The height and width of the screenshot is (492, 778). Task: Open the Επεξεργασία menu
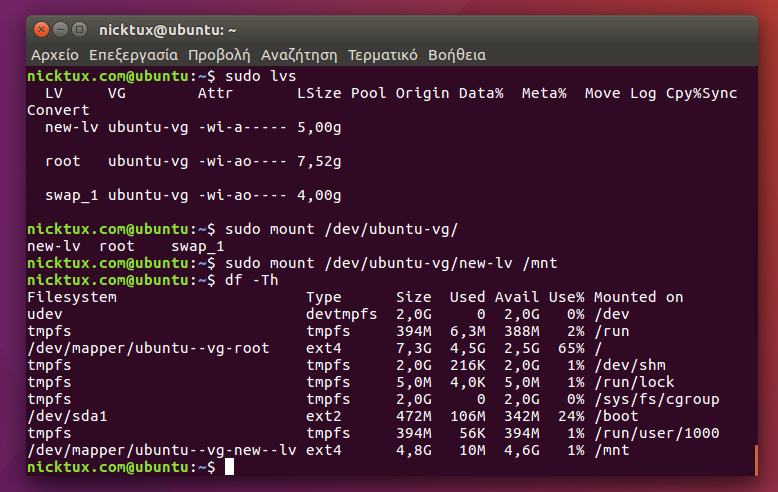coord(133,55)
